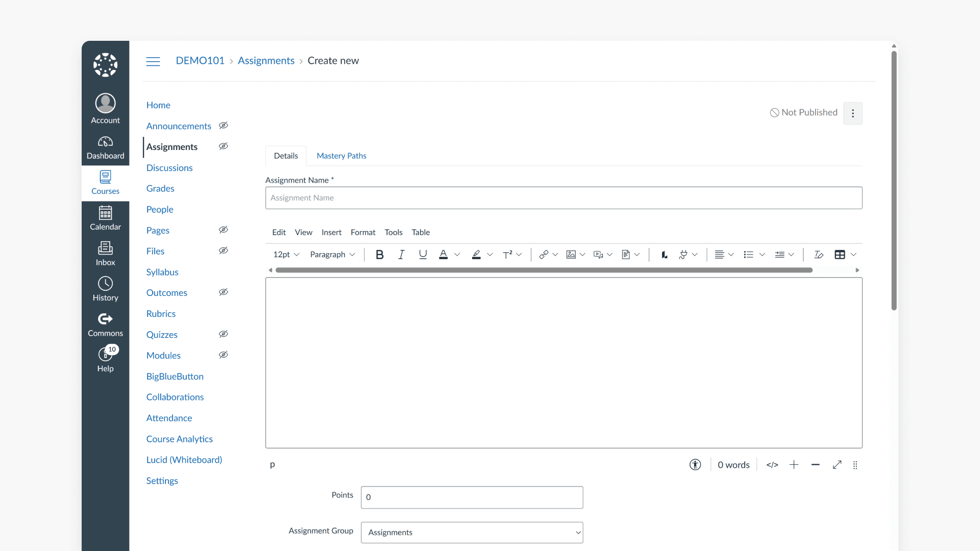980x551 pixels.
Task: Toggle visibility of the Pages section
Action: (223, 230)
